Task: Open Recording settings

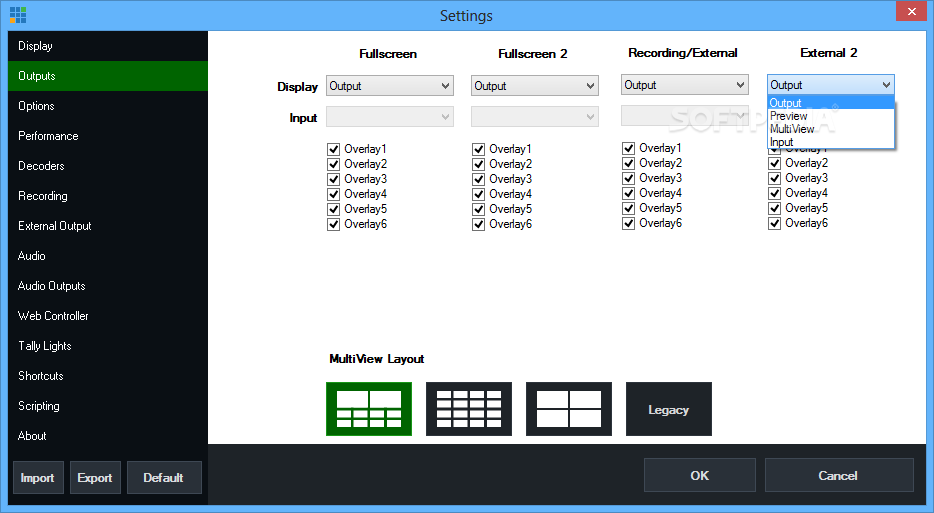Action: pyautogui.click(x=108, y=196)
